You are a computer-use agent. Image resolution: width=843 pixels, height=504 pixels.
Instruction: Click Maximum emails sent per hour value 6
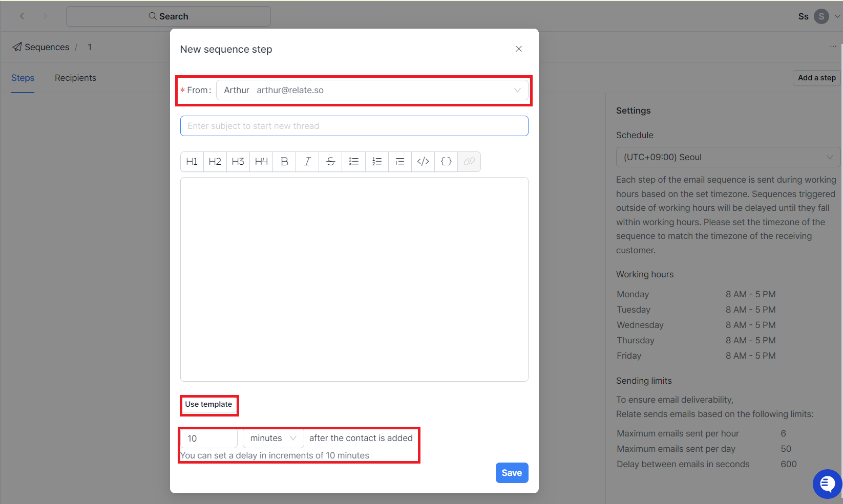point(783,433)
